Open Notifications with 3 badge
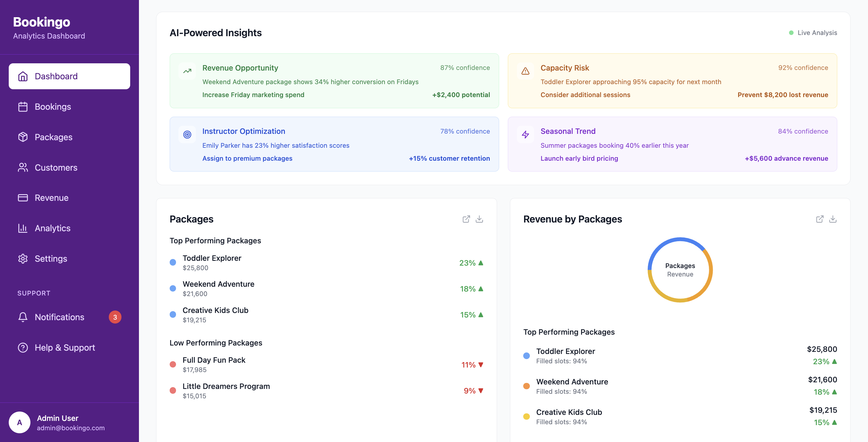The width and height of the screenshot is (868, 442). (x=59, y=317)
